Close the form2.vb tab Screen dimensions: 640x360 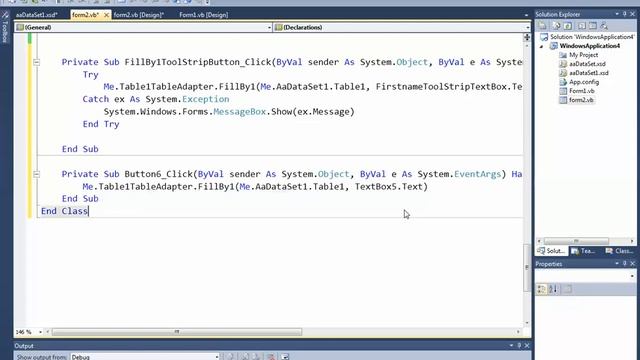coord(107,15)
